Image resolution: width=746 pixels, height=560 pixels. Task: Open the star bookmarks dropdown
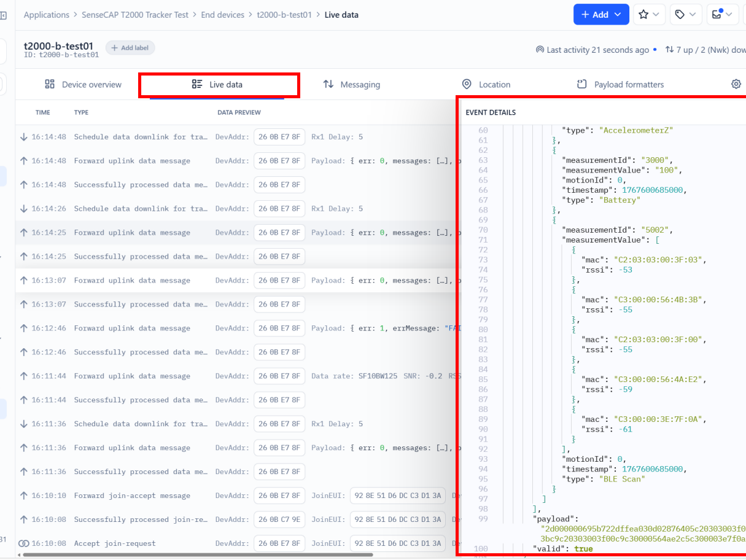click(649, 15)
